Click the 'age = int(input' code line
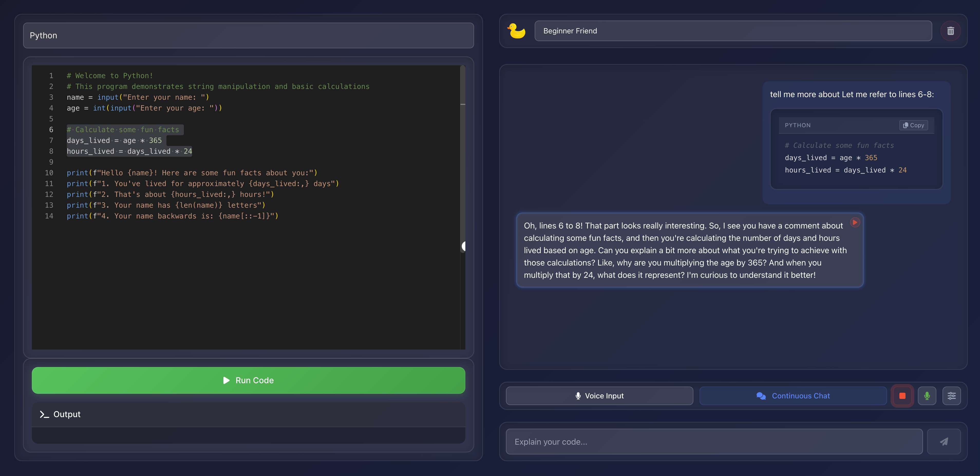980x476 pixels. coord(145,108)
